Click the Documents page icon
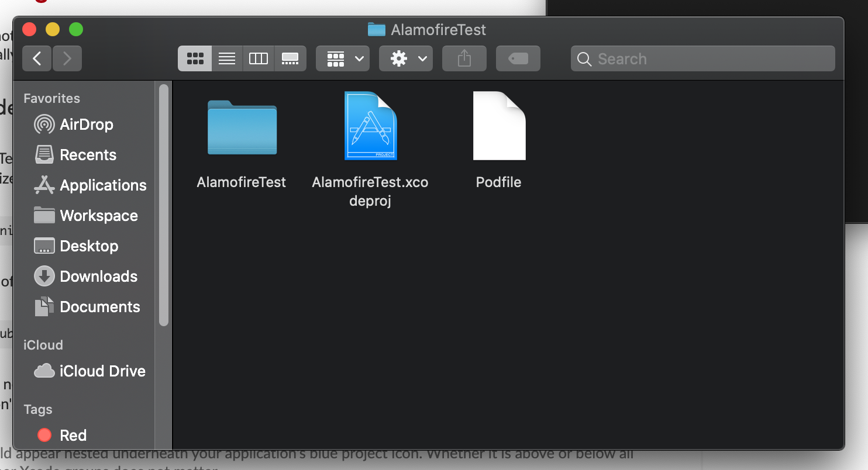Image resolution: width=868 pixels, height=470 pixels. point(44,307)
